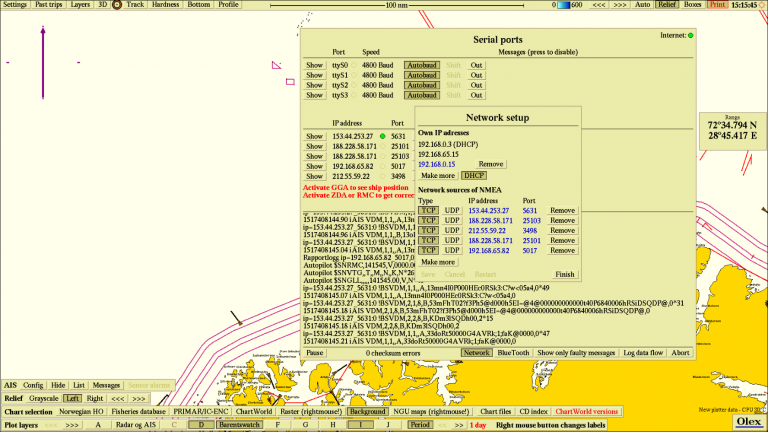Open the Settings menu
This screenshot has height=432, width=768.
[15, 4]
